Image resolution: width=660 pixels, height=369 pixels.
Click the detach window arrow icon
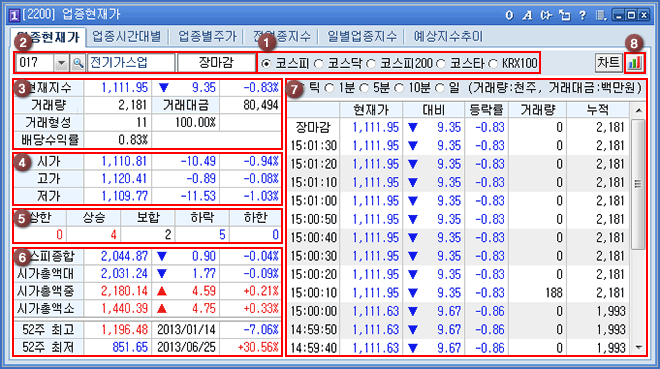coord(564,16)
